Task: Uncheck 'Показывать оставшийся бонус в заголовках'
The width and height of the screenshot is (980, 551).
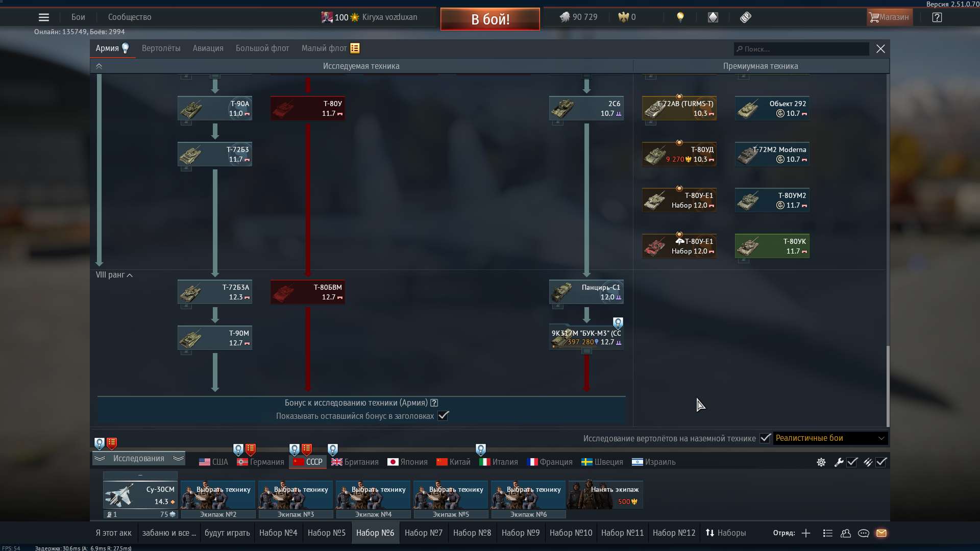Action: click(443, 416)
